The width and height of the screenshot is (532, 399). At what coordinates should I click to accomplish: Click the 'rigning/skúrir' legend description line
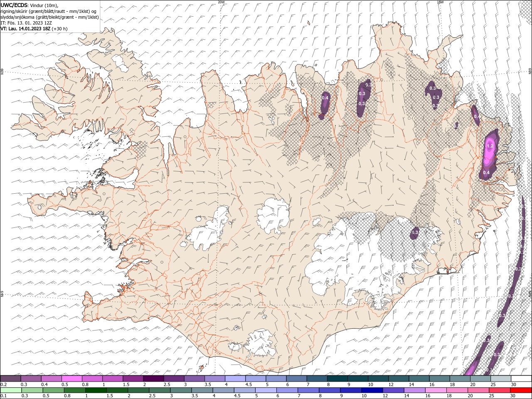pyautogui.click(x=48, y=11)
